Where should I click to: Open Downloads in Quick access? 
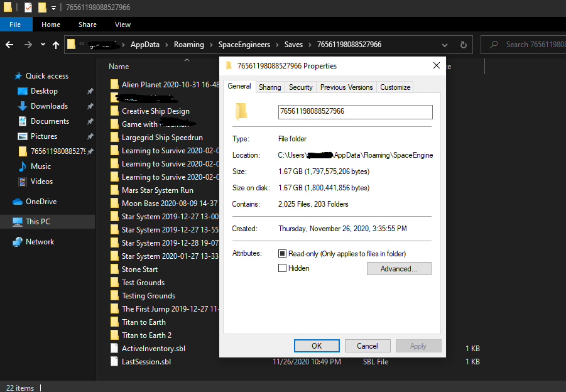[x=49, y=106]
